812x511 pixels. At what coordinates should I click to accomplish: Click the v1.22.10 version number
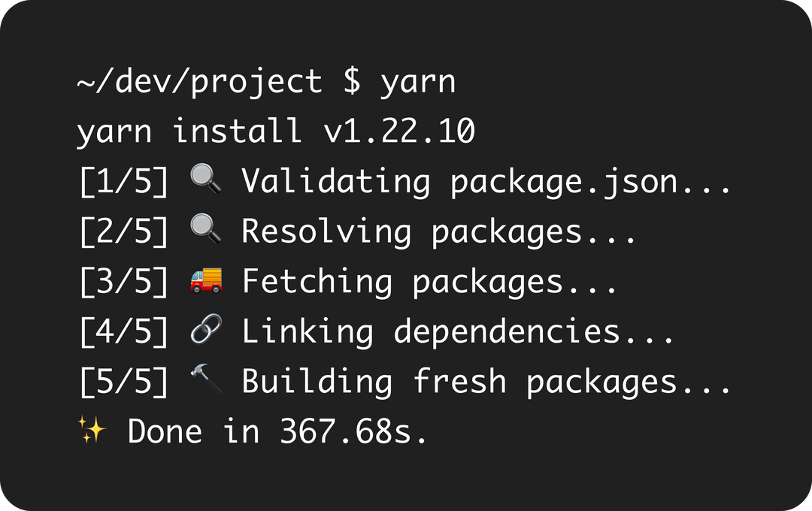click(398, 133)
